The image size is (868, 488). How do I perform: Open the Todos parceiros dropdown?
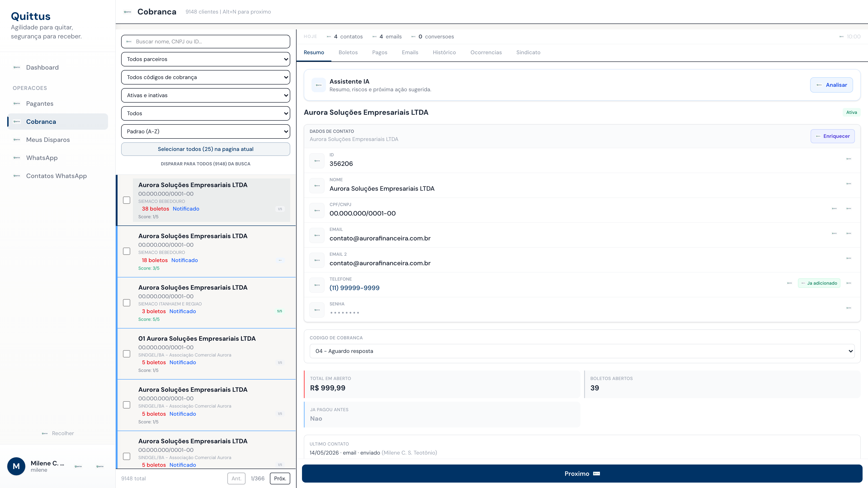pyautogui.click(x=205, y=59)
